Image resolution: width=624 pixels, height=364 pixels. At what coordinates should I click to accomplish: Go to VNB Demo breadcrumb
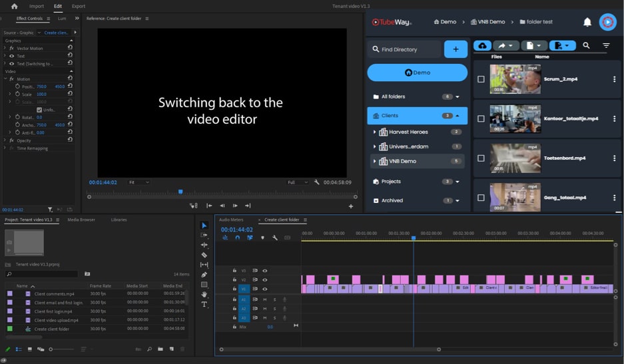click(x=487, y=22)
